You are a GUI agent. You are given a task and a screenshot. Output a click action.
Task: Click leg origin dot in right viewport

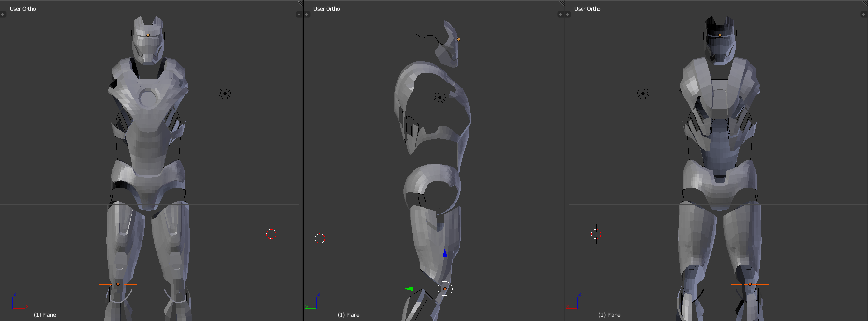pos(750,284)
